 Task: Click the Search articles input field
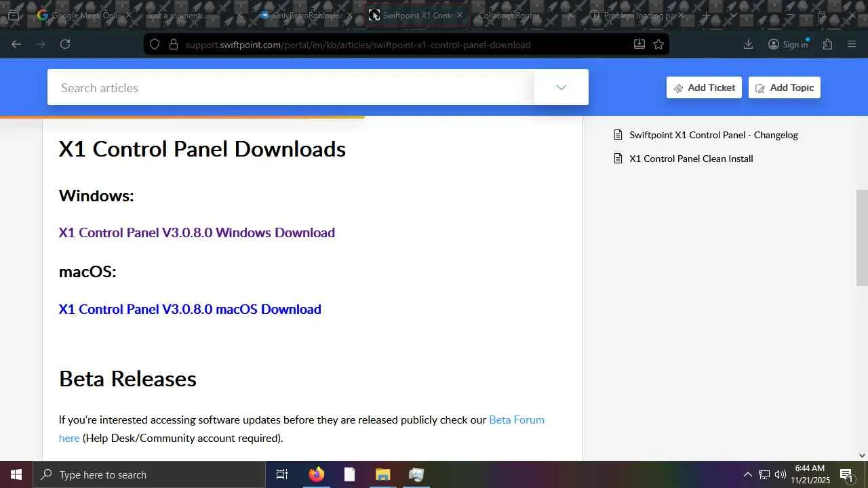click(x=291, y=87)
